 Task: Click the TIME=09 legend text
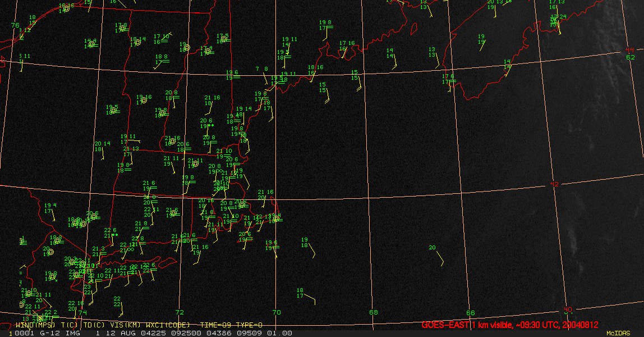[216, 325]
